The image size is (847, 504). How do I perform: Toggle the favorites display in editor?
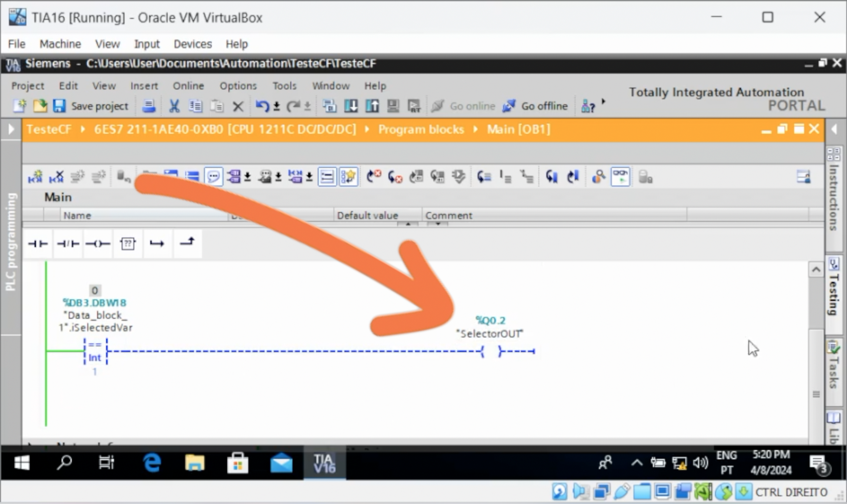(348, 176)
